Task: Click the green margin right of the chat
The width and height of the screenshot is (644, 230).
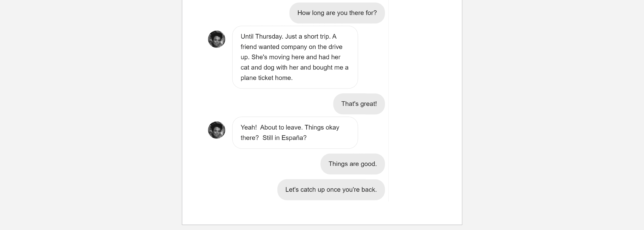Action: pos(425,100)
